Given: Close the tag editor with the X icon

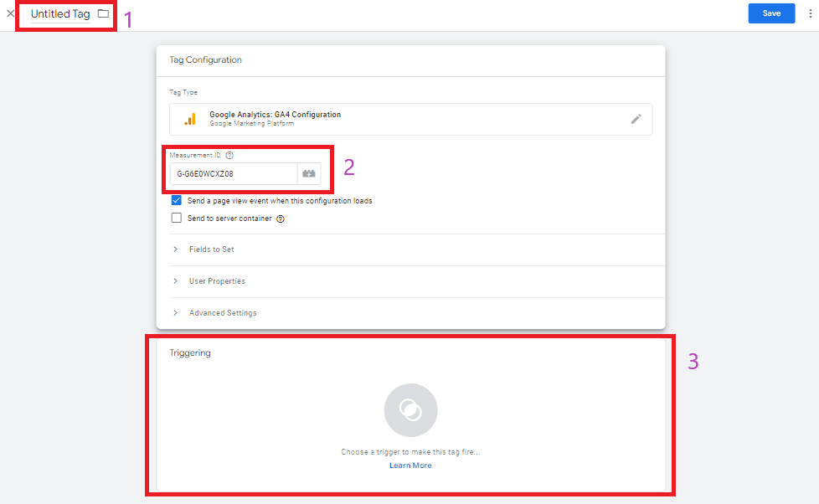Looking at the screenshot, I should coord(10,13).
